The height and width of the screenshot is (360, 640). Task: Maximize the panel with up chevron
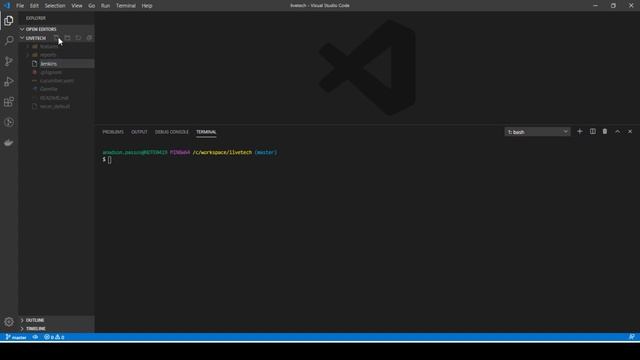[x=618, y=131]
